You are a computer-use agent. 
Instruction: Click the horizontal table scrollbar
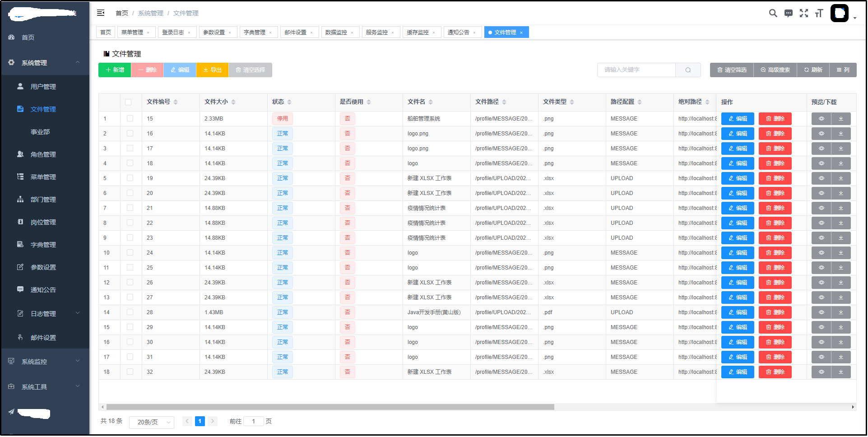[x=330, y=407]
